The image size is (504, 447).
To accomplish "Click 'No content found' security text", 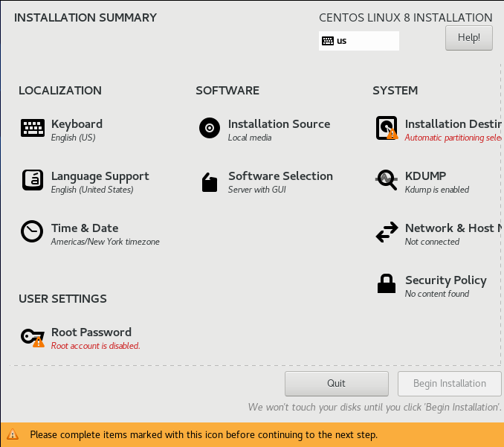I will click(437, 294).
